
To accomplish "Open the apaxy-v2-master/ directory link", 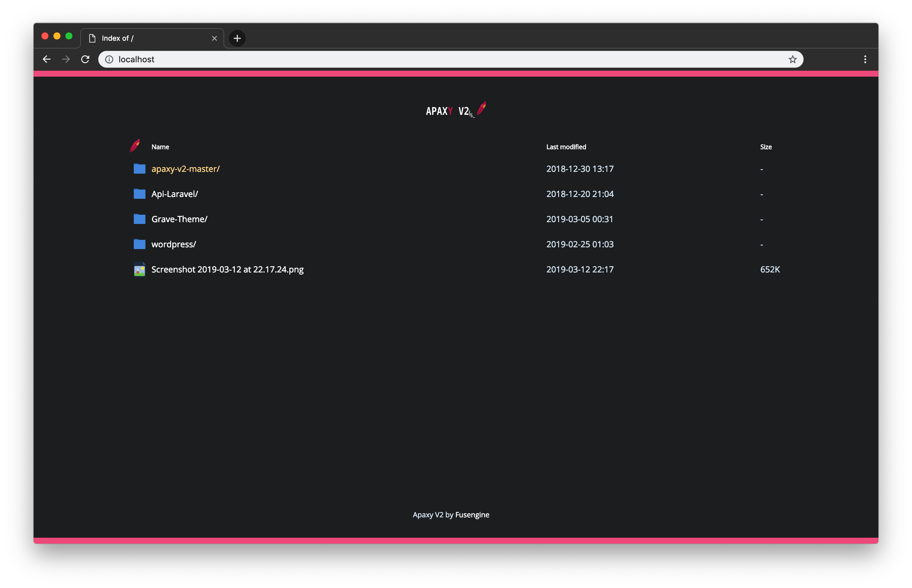I will pyautogui.click(x=186, y=169).
